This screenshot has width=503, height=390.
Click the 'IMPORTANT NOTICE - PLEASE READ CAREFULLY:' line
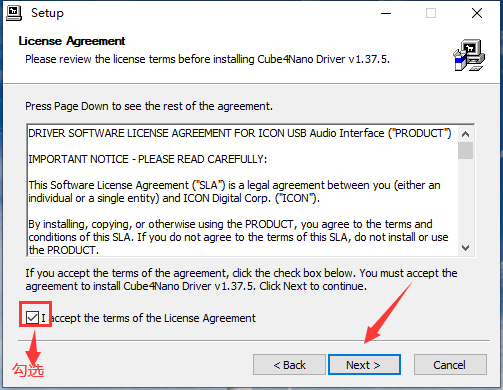coord(148,159)
